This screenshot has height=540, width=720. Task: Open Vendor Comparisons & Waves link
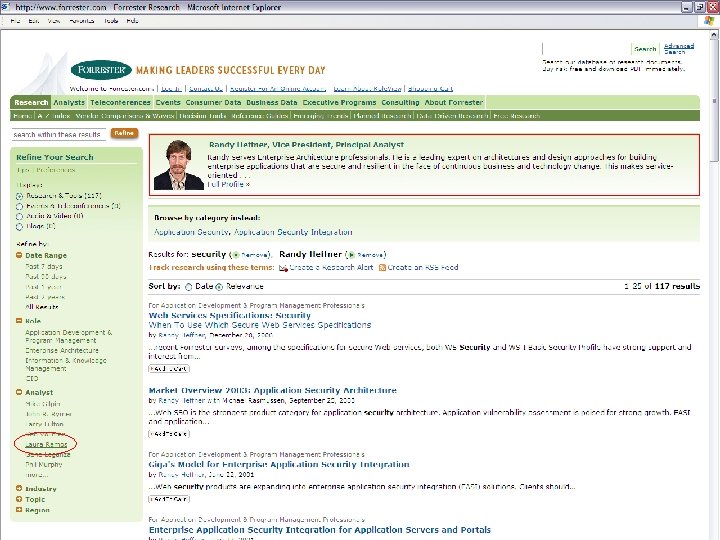click(124, 116)
